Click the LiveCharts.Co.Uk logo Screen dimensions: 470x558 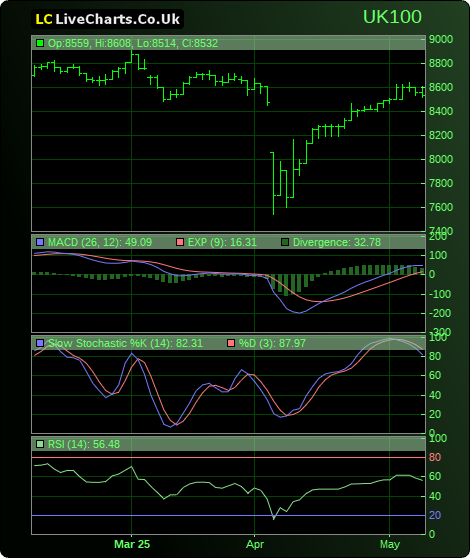pyautogui.click(x=107, y=19)
